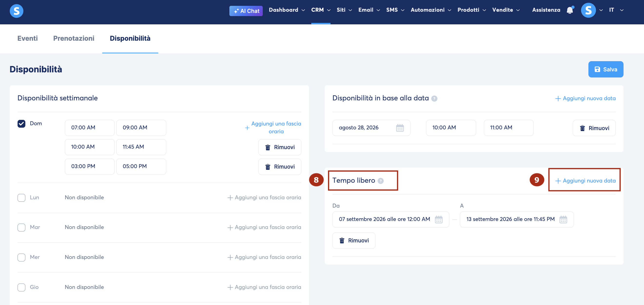The image size is (644, 305).
Task: Click the 13 settembre 2026 end date field
Action: click(517, 219)
